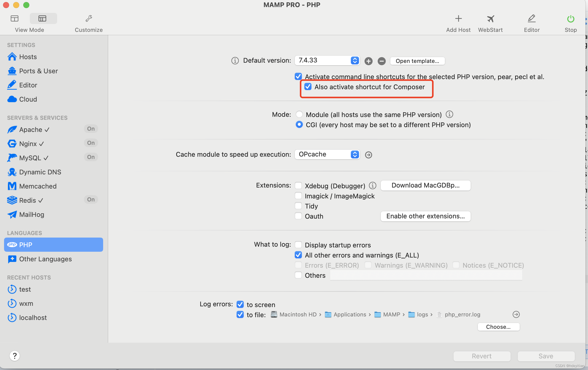The image size is (588, 370).
Task: Open the OPcache cache module dropdown
Action: pos(327,154)
